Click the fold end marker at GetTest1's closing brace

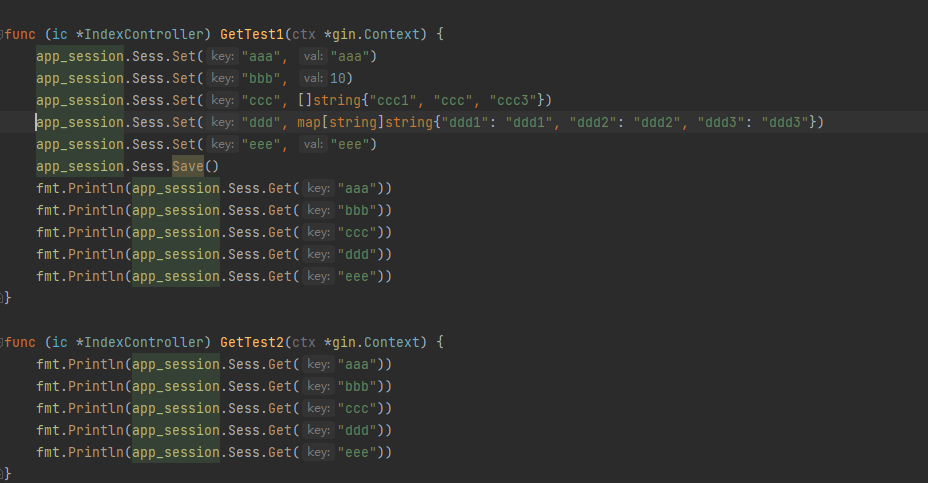pyautogui.click(x=2, y=298)
